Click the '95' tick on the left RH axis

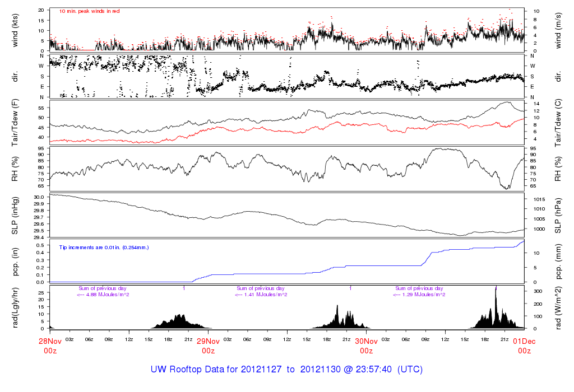(x=41, y=148)
